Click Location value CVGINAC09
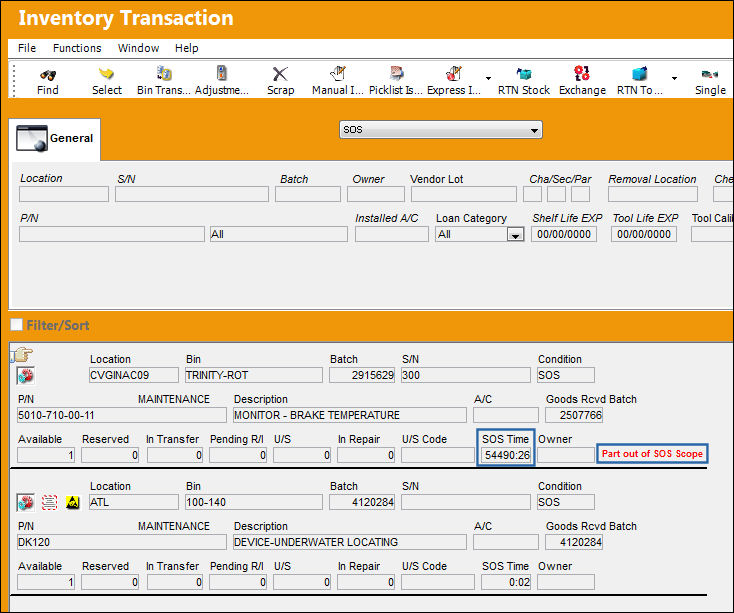This screenshot has height=613, width=734. (x=134, y=375)
